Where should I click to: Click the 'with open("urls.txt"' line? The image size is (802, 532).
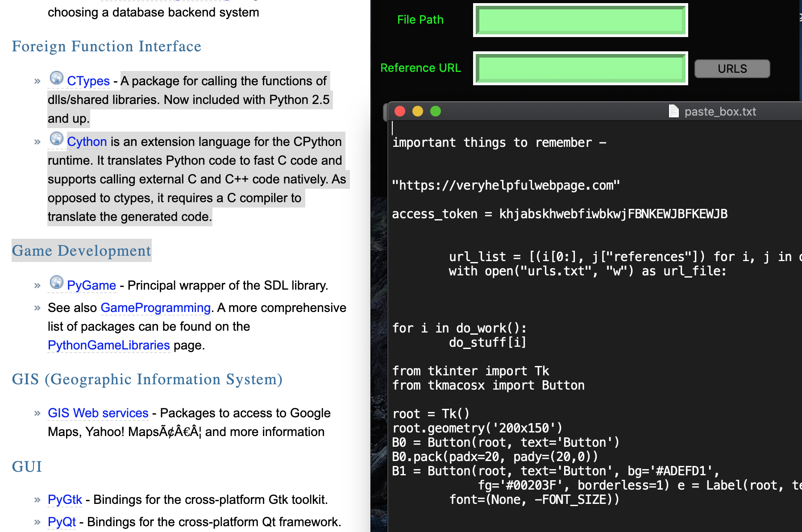click(588, 271)
